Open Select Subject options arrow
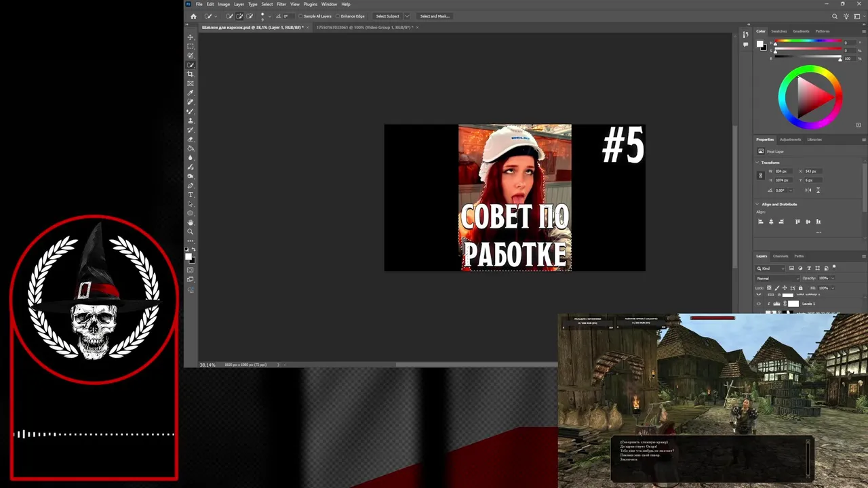 click(x=407, y=16)
